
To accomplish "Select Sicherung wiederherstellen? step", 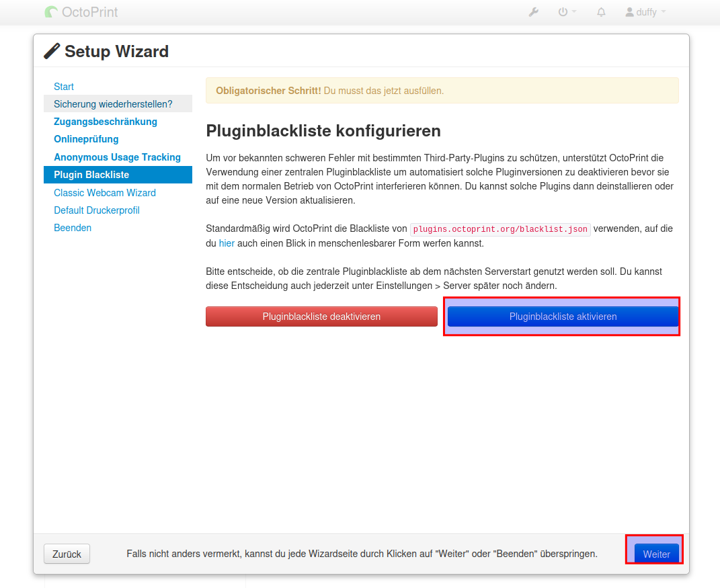I will (x=113, y=104).
